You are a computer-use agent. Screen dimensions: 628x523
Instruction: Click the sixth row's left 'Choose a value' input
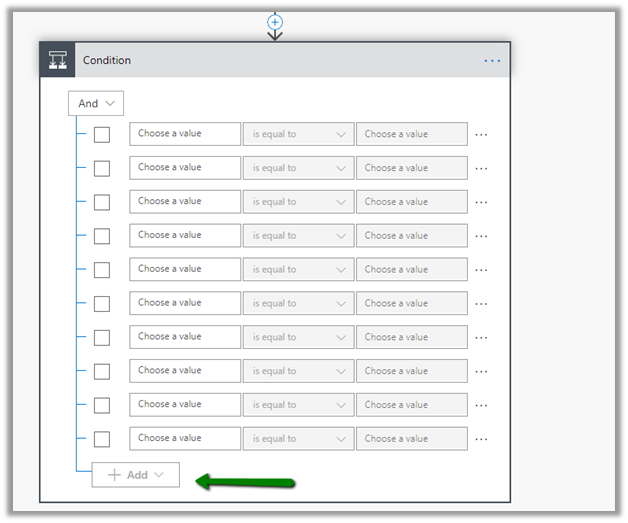click(185, 303)
